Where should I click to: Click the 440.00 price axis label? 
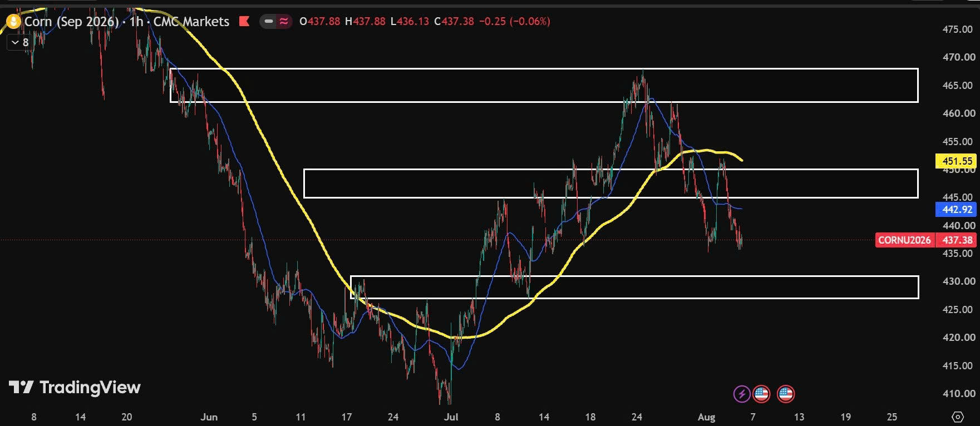pyautogui.click(x=958, y=226)
